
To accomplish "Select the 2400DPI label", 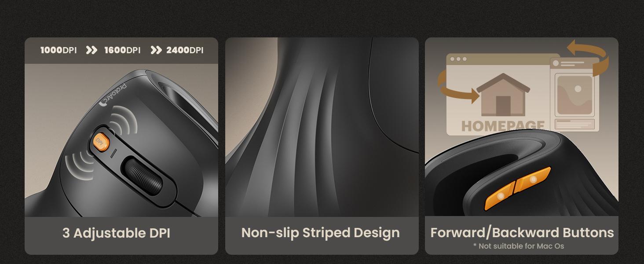I will click(x=185, y=50).
